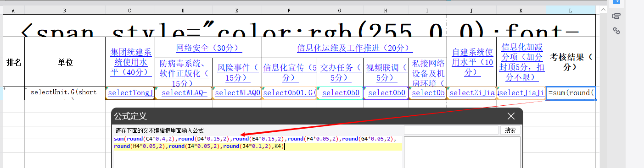Screen dimensions: 644x168
Task: Select the =sum(round( result cell
Action: 571,93
